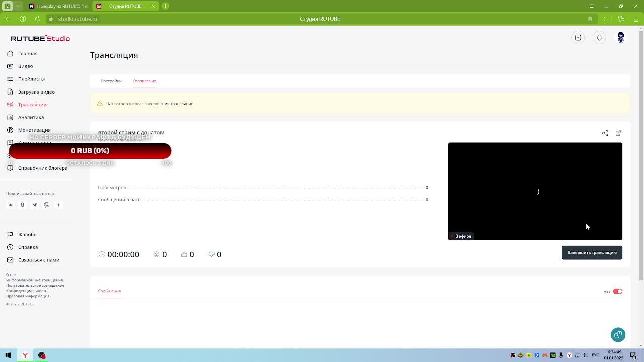Click the live stream preview player

coord(535,191)
